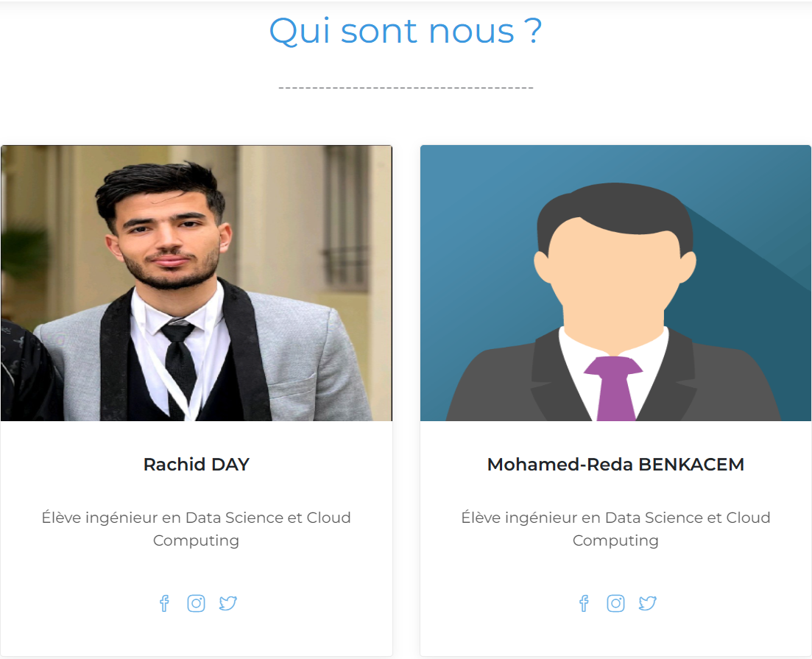Click the name Mohamed-Reda BENKACEM
812x659 pixels.
(x=615, y=464)
